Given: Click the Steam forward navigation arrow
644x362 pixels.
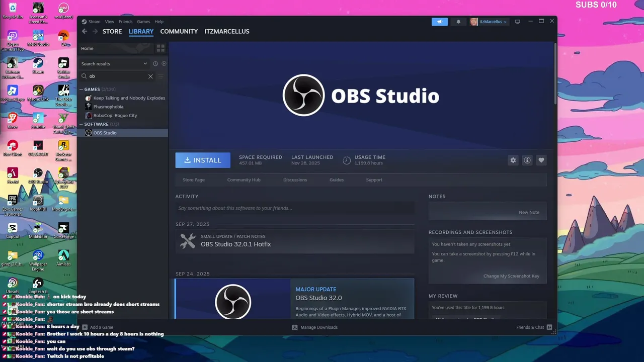Looking at the screenshot, I should pos(95,31).
